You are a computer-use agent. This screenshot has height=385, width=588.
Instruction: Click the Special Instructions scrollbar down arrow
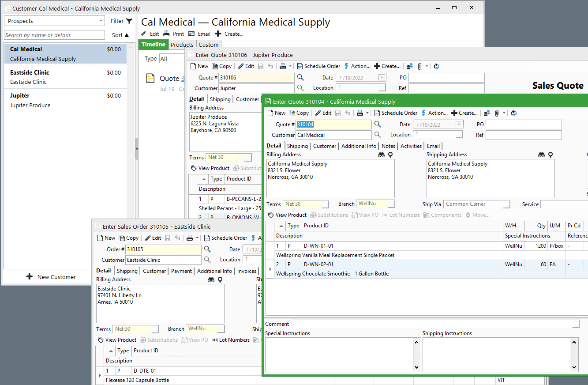[x=417, y=367]
